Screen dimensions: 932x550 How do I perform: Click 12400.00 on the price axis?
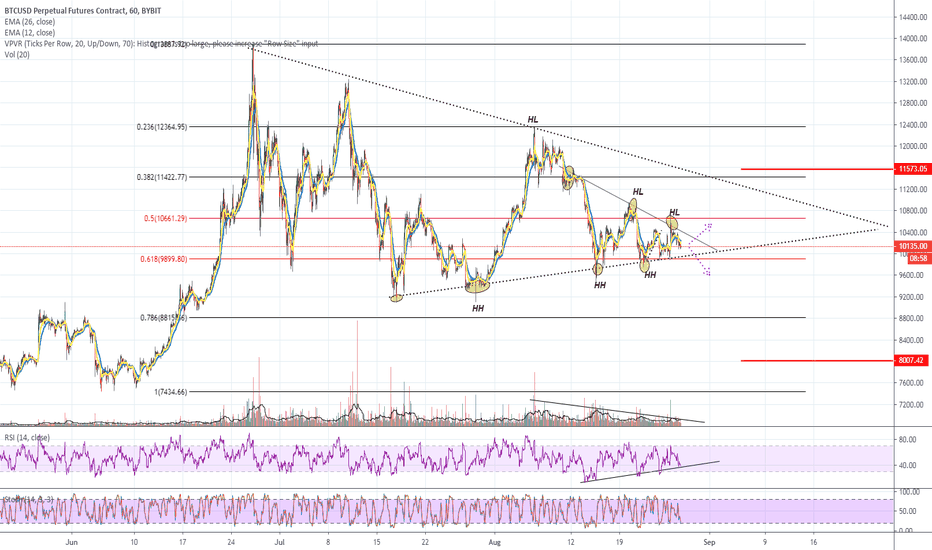912,125
